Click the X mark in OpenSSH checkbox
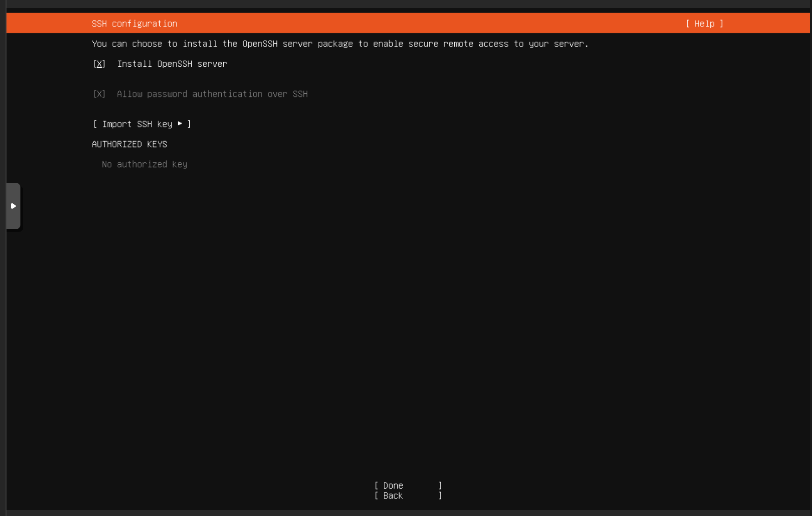 [99, 64]
